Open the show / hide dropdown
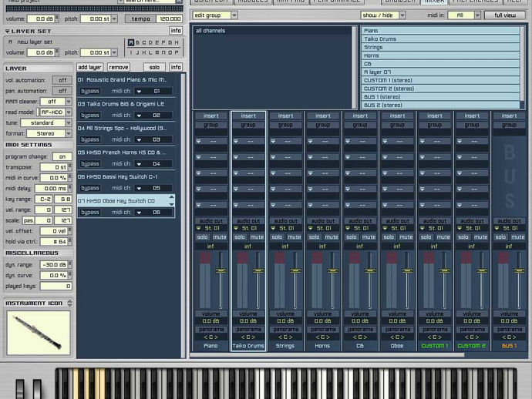The height and width of the screenshot is (399, 532). pos(402,15)
